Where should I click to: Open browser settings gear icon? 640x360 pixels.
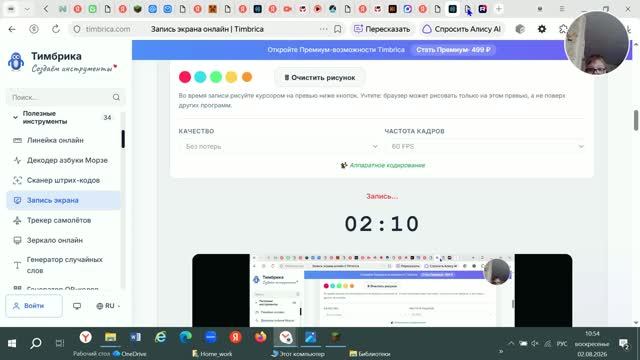point(542,29)
